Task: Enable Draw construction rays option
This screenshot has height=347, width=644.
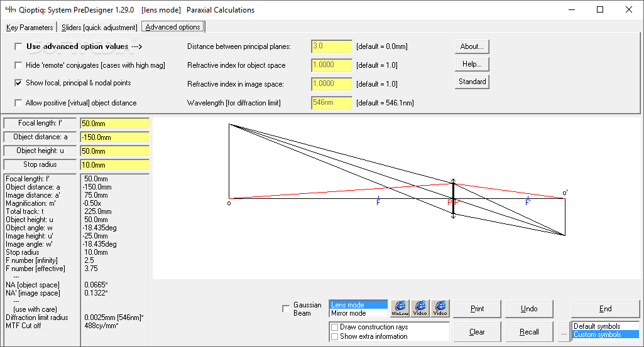Action: (335, 328)
